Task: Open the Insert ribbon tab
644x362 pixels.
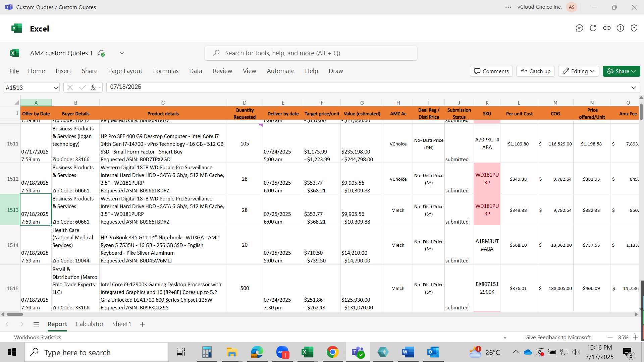Action: coord(63,71)
